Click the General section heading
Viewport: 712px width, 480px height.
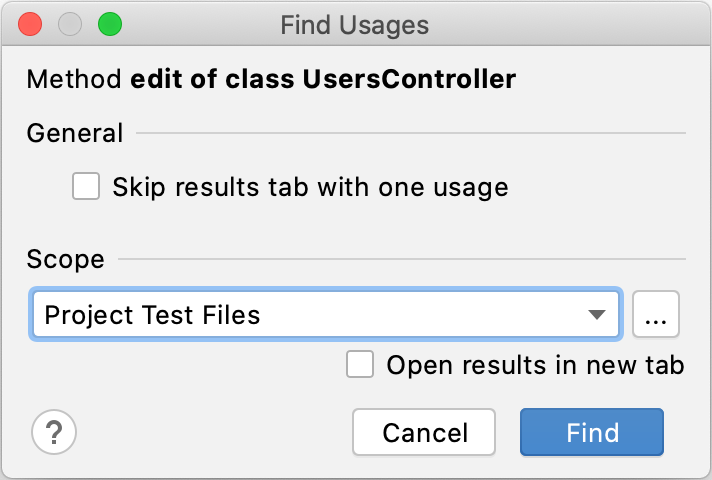(x=75, y=133)
